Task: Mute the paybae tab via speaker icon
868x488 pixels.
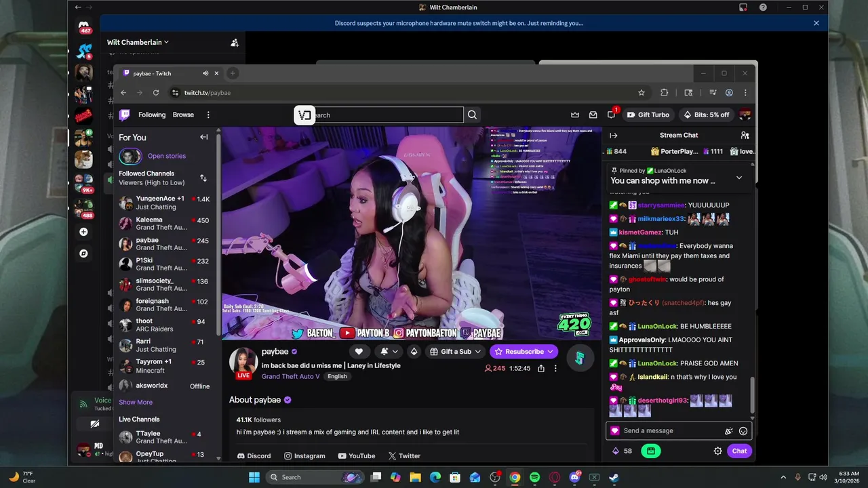Action: (205, 73)
